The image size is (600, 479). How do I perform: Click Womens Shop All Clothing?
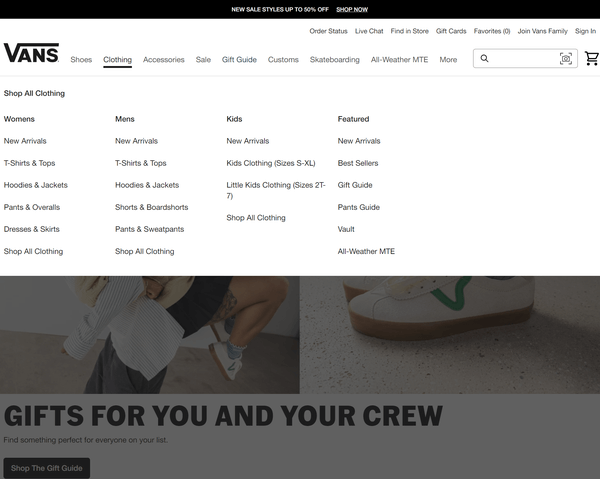[33, 251]
